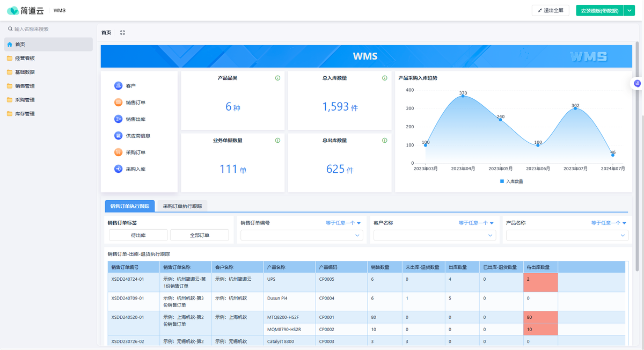
Task: Click the 销售出库 shortcut icon
Action: [x=118, y=119]
